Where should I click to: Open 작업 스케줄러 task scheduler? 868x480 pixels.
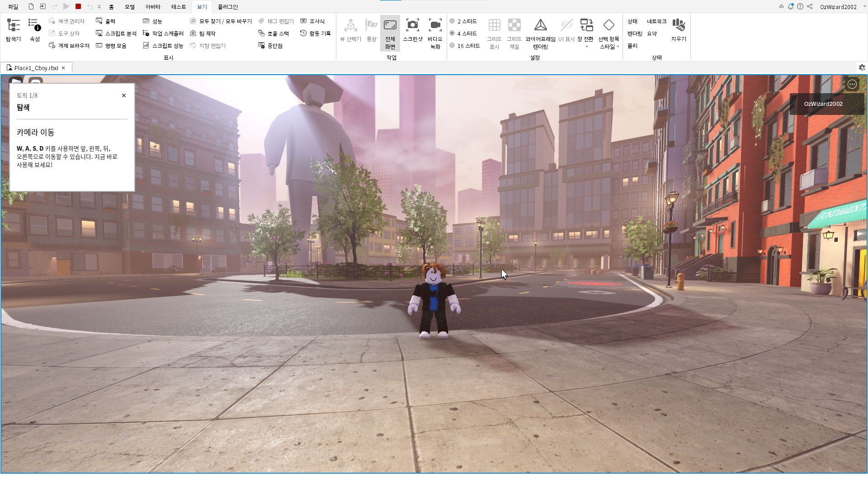tap(163, 33)
